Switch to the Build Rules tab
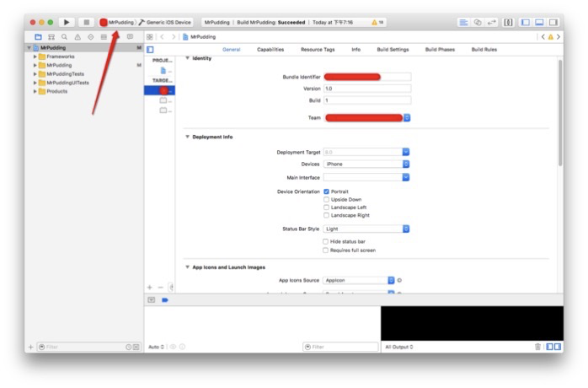Screen dimensions: 588x388 pyautogui.click(x=484, y=50)
